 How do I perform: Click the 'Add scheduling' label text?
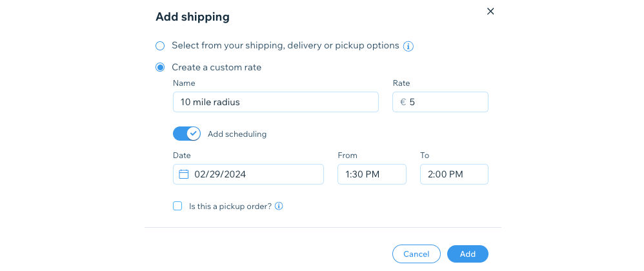pyautogui.click(x=237, y=134)
